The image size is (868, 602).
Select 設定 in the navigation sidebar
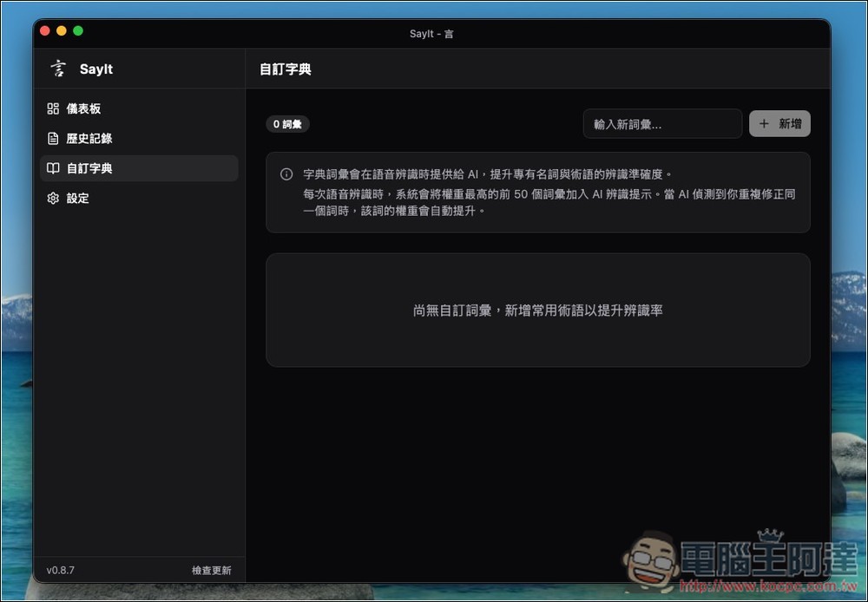pos(76,198)
